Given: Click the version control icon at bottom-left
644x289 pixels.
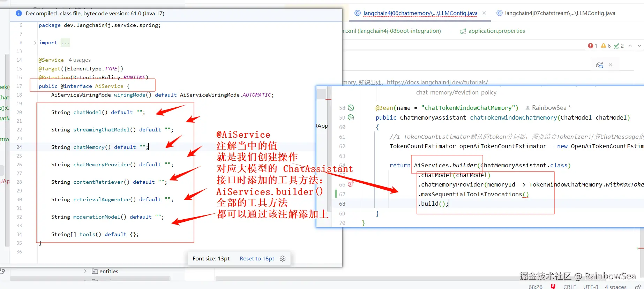Looking at the screenshot, I should 2,271.
